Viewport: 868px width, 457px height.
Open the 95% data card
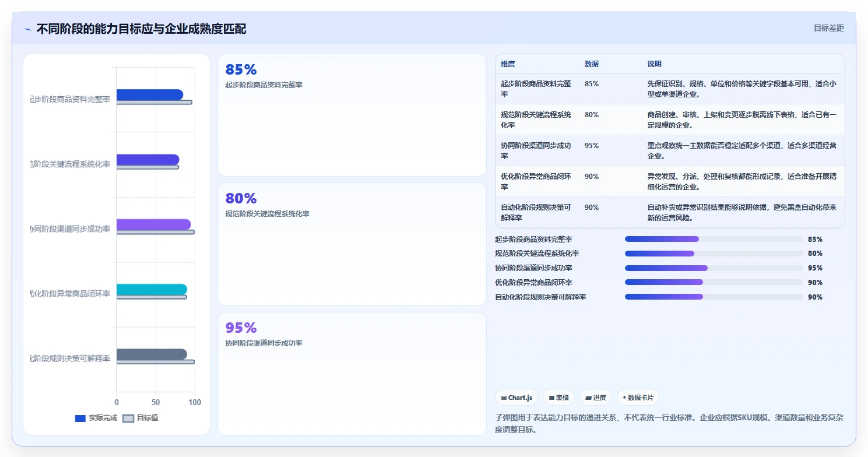pyautogui.click(x=352, y=373)
